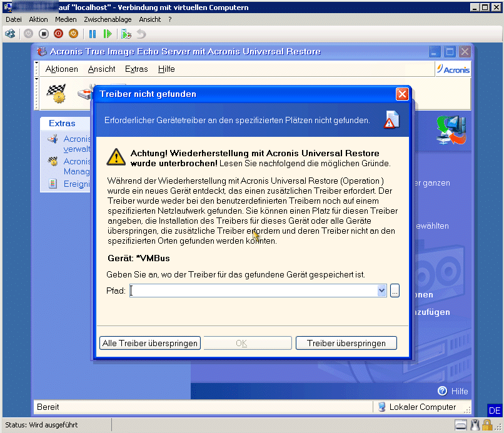Click the blue Hilfe question mark icon
Viewport: 504px width, 433px height.
(442, 391)
